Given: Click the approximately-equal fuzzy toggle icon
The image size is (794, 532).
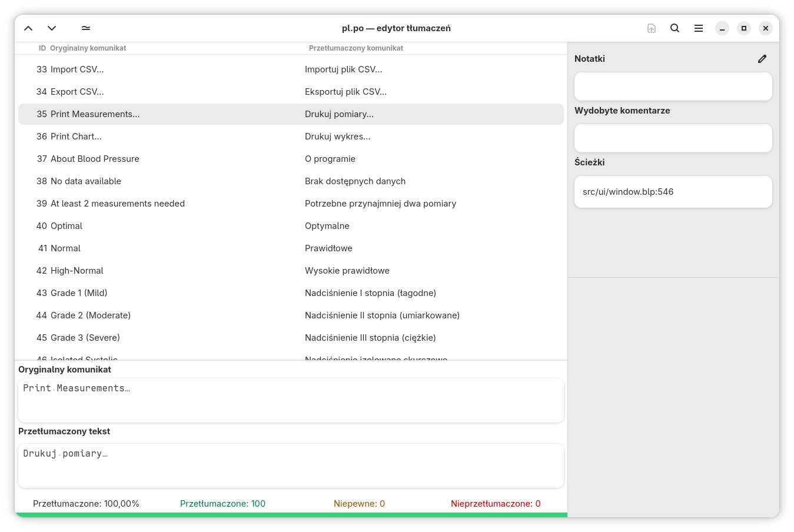Looking at the screenshot, I should [x=86, y=28].
